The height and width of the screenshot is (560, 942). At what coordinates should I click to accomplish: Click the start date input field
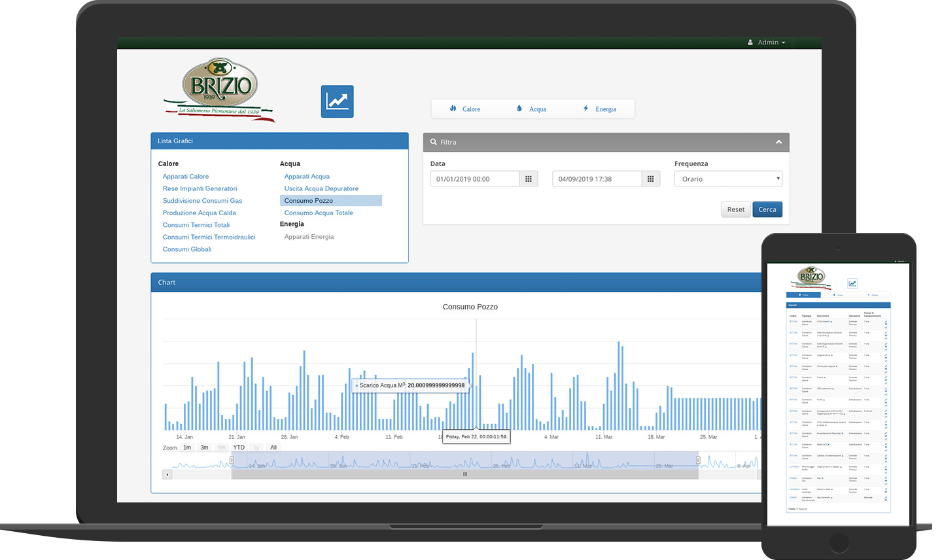[x=475, y=179]
